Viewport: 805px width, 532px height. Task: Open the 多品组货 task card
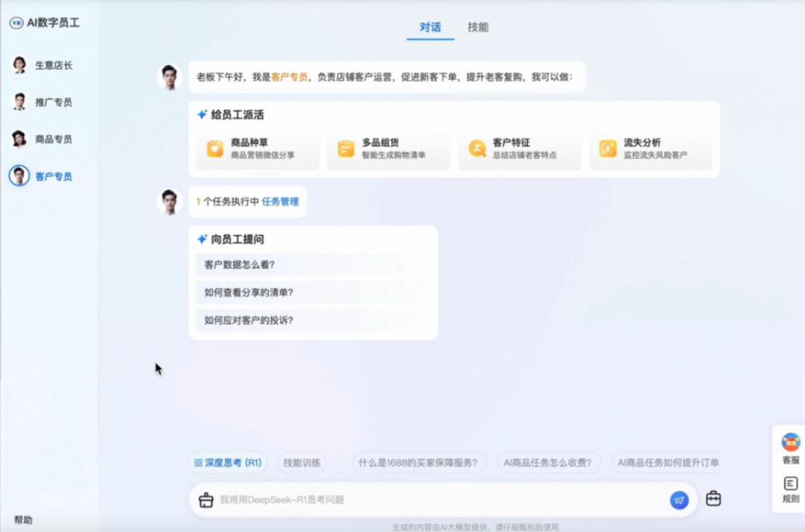(x=388, y=148)
